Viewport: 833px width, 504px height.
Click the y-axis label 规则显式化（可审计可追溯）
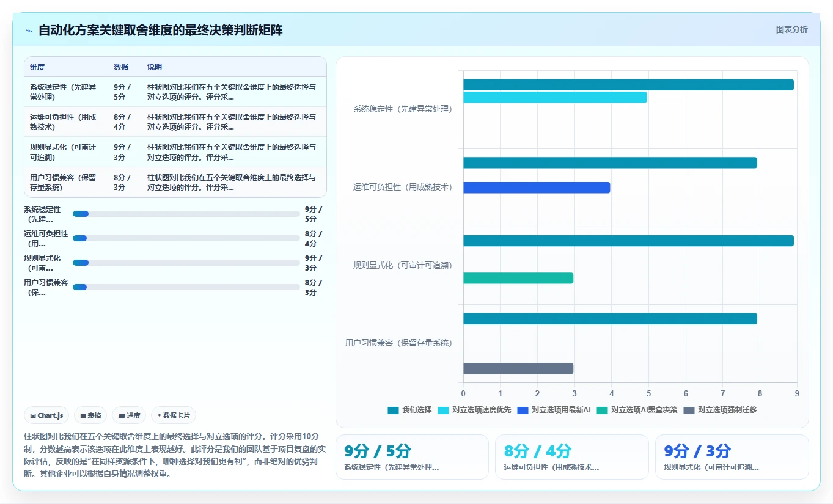coord(403,265)
